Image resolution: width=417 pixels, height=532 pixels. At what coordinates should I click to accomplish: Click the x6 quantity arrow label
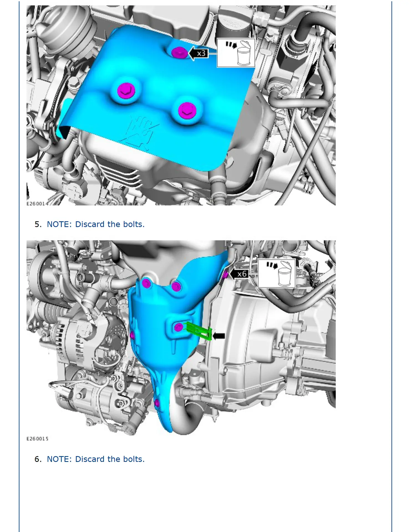coord(240,274)
